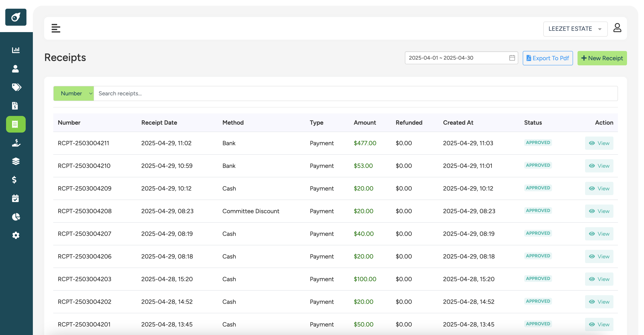Click the New Receipt button
The height and width of the screenshot is (335, 644).
pyautogui.click(x=602, y=58)
